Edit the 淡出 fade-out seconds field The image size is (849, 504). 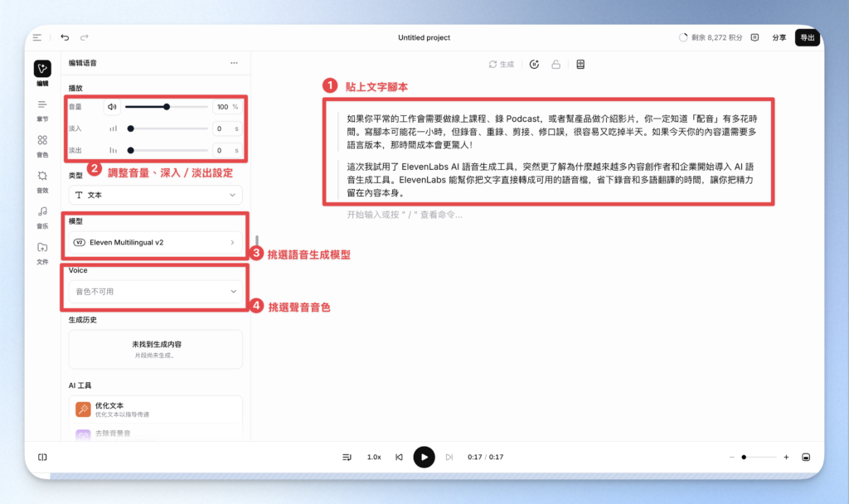[227, 151]
